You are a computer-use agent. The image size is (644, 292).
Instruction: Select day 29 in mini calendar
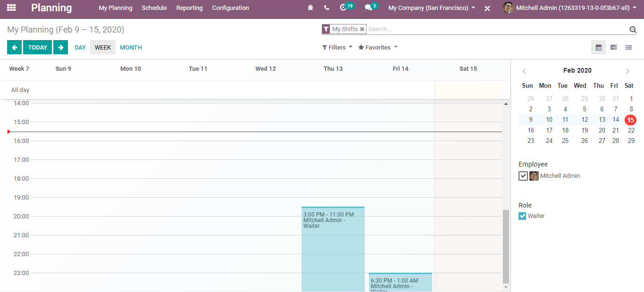[631, 141]
